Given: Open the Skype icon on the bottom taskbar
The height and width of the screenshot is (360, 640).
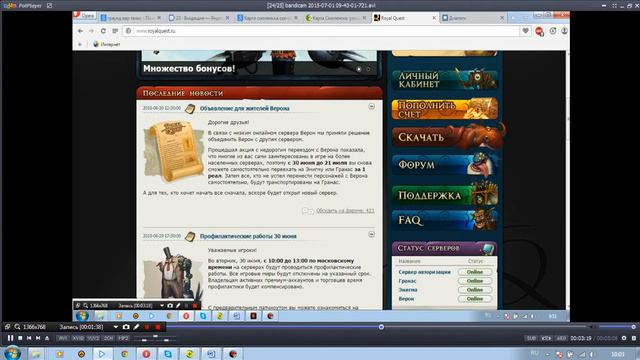Looking at the screenshot, I should (168, 353).
